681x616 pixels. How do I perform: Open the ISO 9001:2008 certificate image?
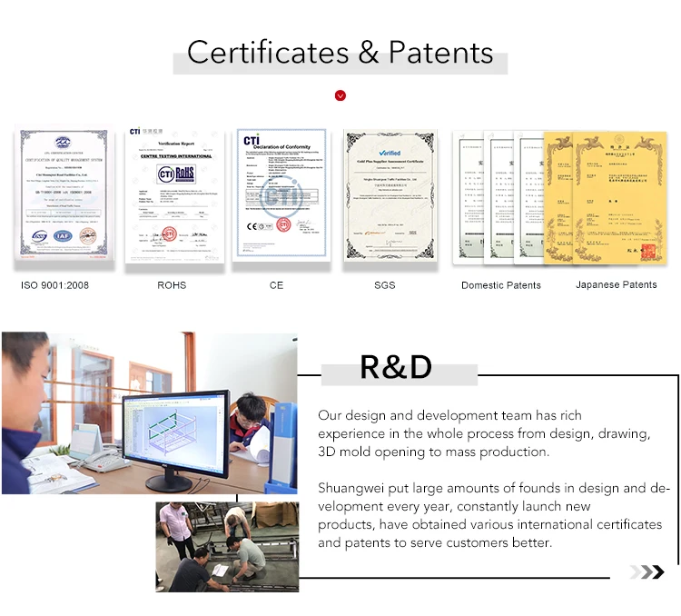[x=64, y=192]
